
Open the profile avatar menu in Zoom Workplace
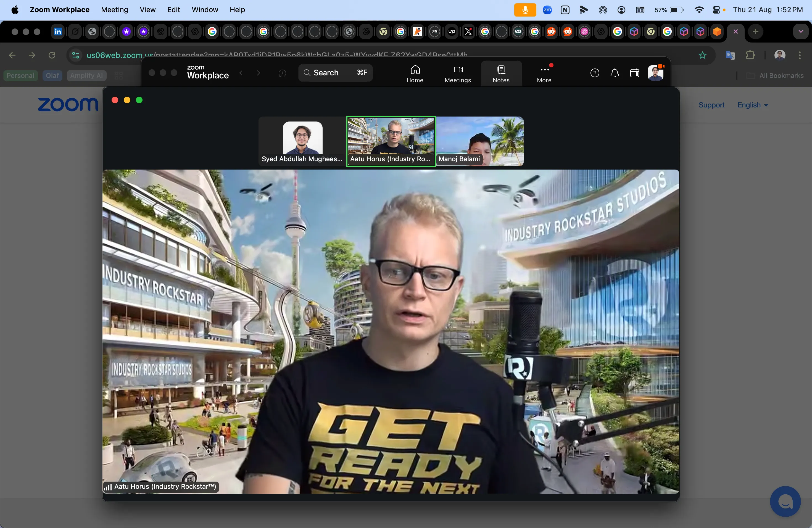655,73
